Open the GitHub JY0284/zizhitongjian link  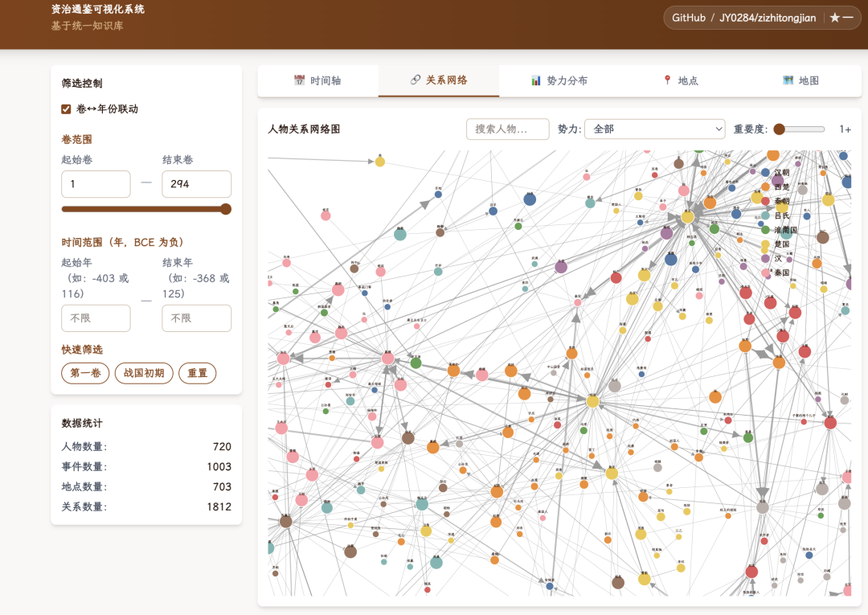[x=762, y=18]
